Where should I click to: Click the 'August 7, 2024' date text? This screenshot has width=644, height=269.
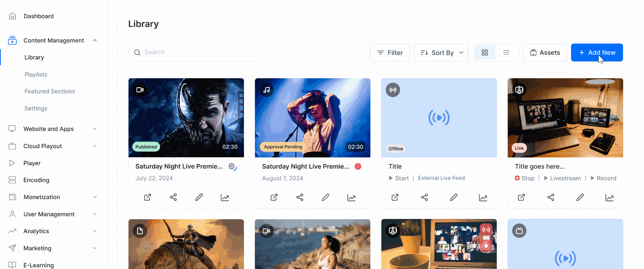pos(283,178)
